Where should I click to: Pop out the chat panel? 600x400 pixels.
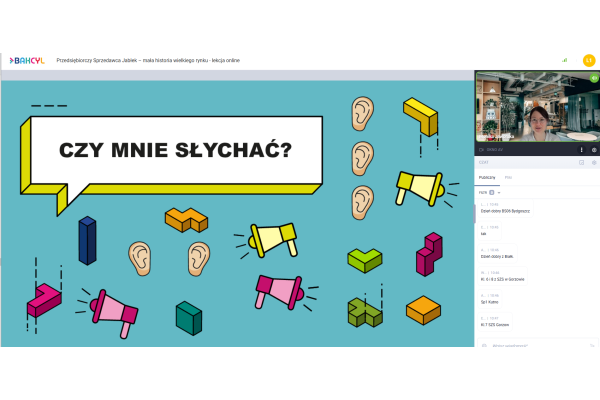(x=582, y=161)
